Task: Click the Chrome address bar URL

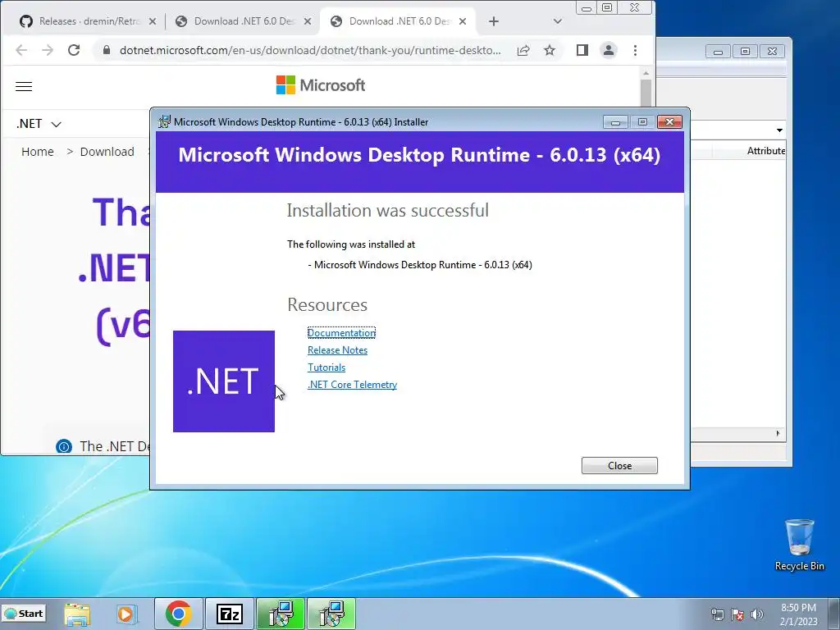Action: [x=310, y=50]
